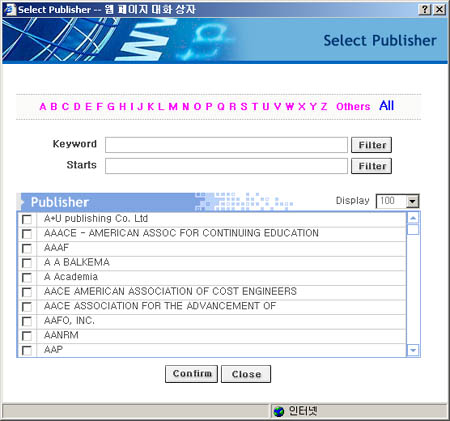Filter publishers by letter I
The image size is (450, 421).
pos(132,107)
